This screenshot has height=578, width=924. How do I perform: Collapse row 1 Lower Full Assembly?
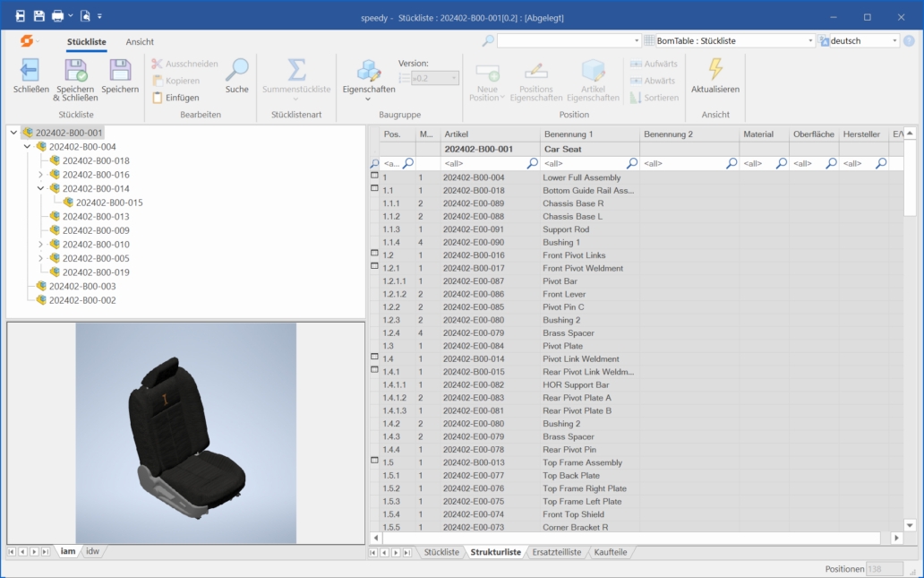coord(374,177)
